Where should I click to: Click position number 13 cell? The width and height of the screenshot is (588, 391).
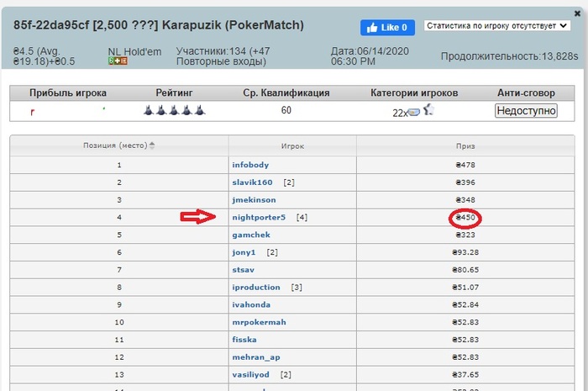[x=119, y=374]
